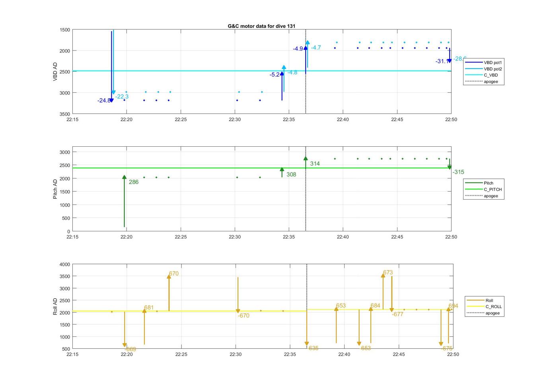Click the "673" roll data label
Image resolution: width=557 pixels, height=392 pixels.
point(388,273)
